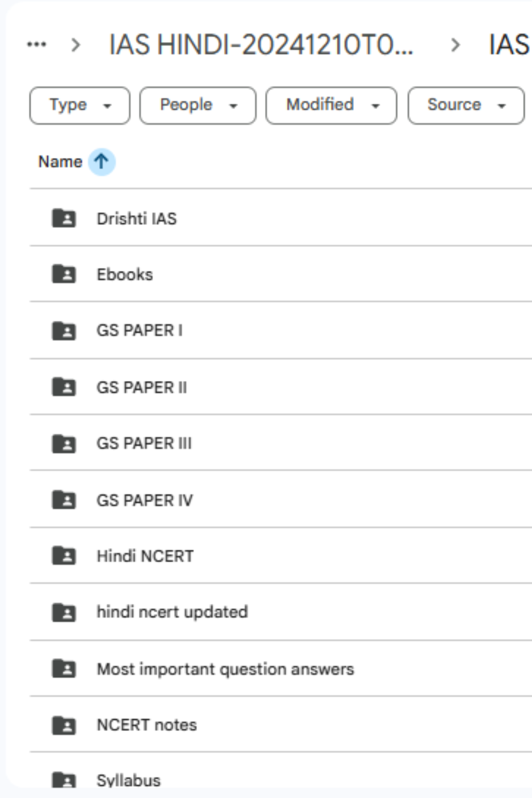Screen dimensions: 532x798
Task: Click the Drishti IAS shared folder icon
Action: 64,218
